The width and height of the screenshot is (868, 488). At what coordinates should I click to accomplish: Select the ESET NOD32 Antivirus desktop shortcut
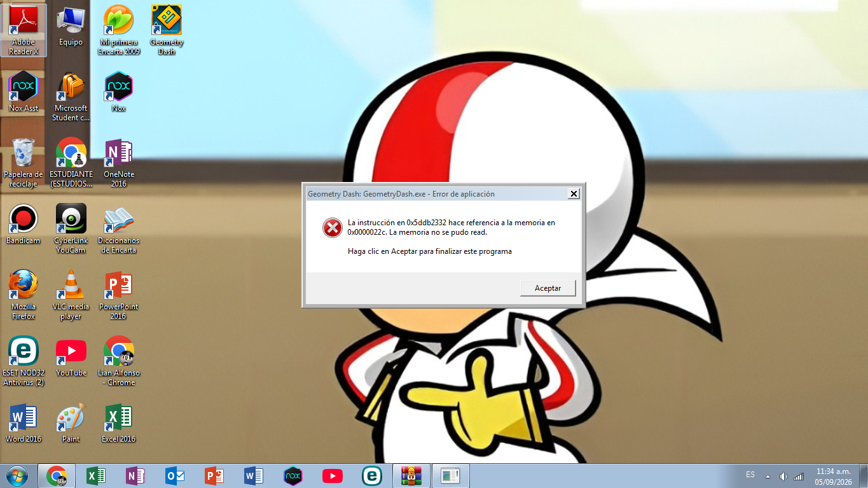pos(24,361)
